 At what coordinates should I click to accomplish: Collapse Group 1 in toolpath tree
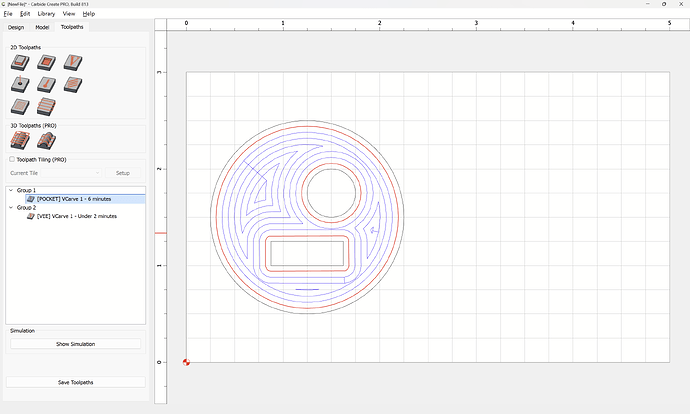click(11, 190)
